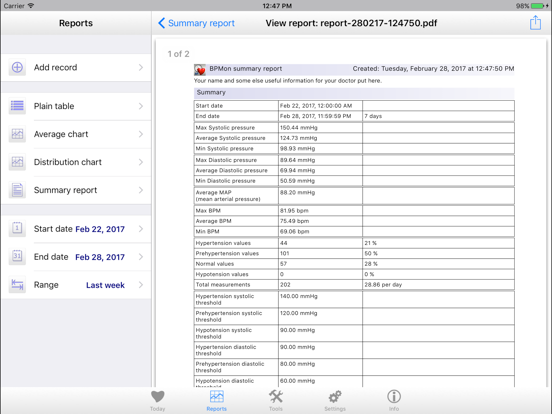Tap the 'Summary' section header
The width and height of the screenshot is (552, 414).
tap(354, 93)
